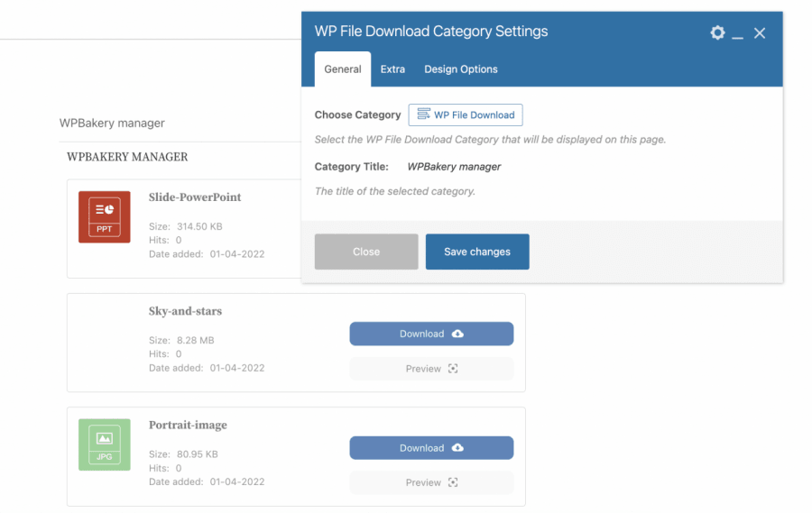This screenshot has height=513, width=812.
Task: Download the Portrait-image file
Action: (431, 448)
